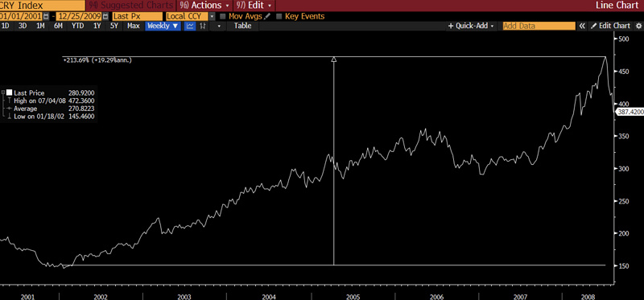Open the end date calendar picker
Viewport: 644px width, 300px height.
coord(106,16)
